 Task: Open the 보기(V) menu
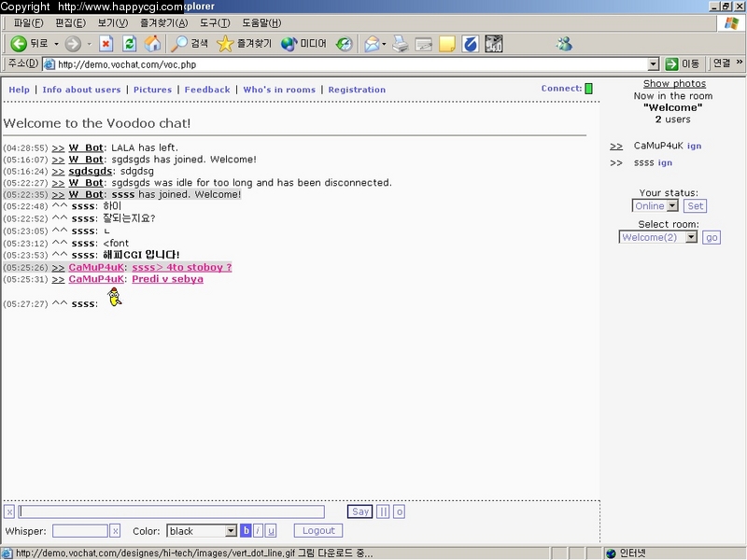tap(113, 22)
